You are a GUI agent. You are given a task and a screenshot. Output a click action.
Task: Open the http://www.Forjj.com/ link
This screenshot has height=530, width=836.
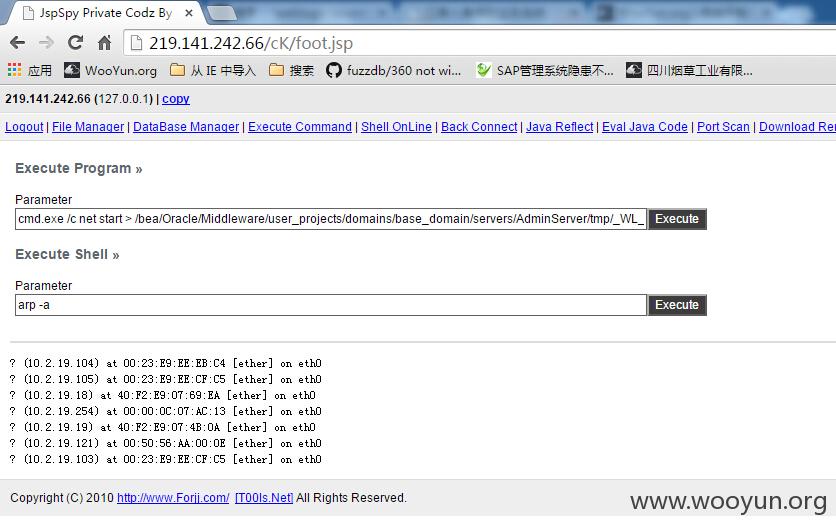point(173,497)
